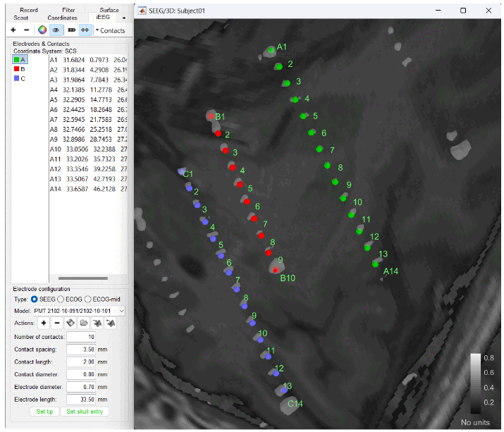
Task: Click the plus tab to add panel
Action: click(x=124, y=17)
